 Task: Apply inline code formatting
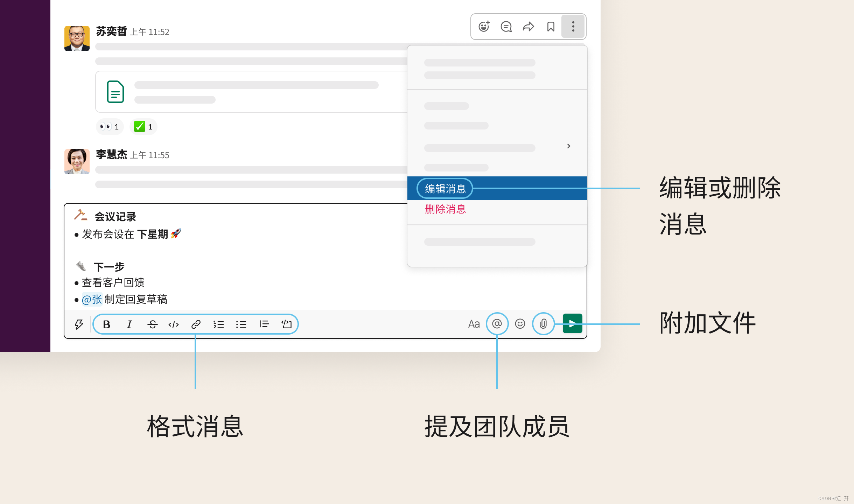click(174, 324)
